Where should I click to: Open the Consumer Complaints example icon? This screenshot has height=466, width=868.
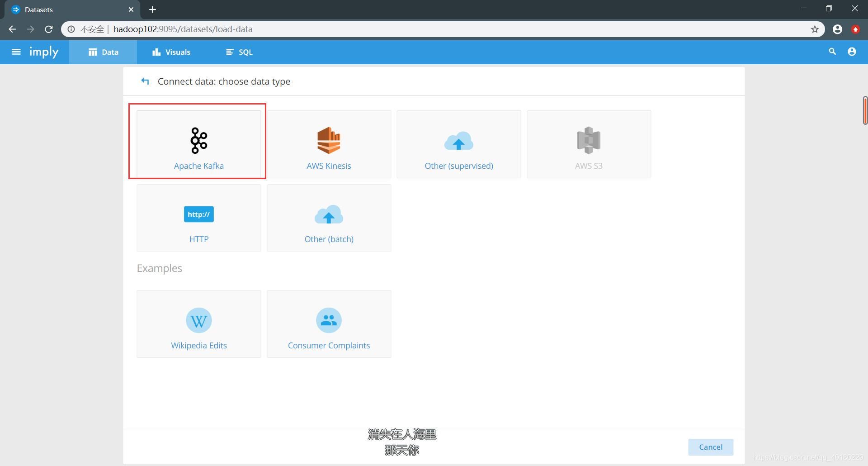tap(329, 320)
